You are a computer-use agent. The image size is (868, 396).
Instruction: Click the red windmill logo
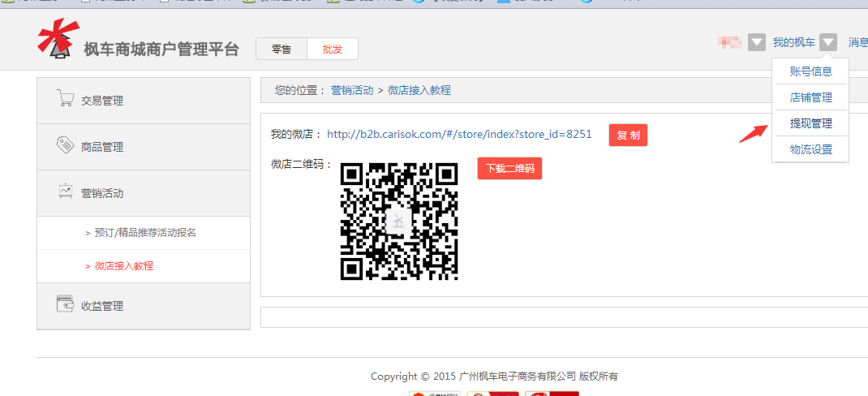(x=58, y=38)
